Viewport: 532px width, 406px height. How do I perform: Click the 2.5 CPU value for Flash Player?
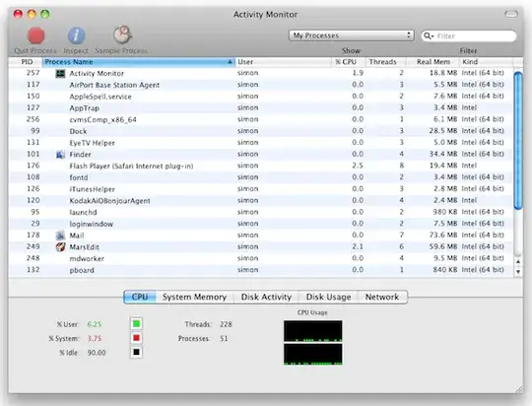(358, 166)
